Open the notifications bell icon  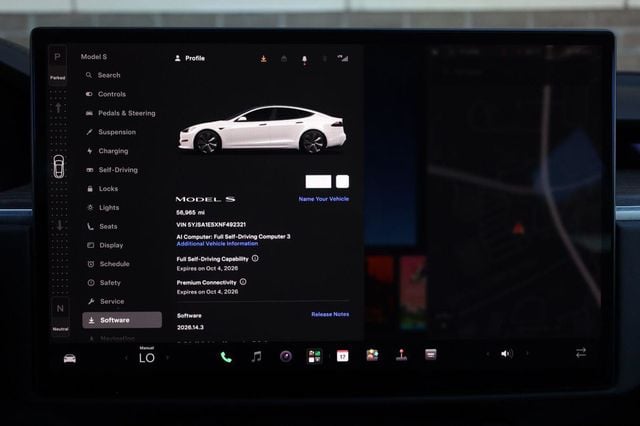click(304, 60)
